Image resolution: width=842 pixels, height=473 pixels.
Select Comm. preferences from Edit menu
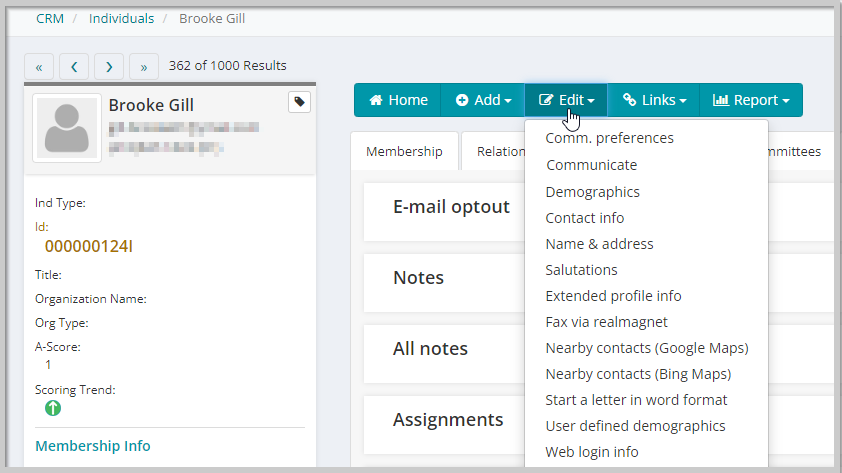coord(609,138)
